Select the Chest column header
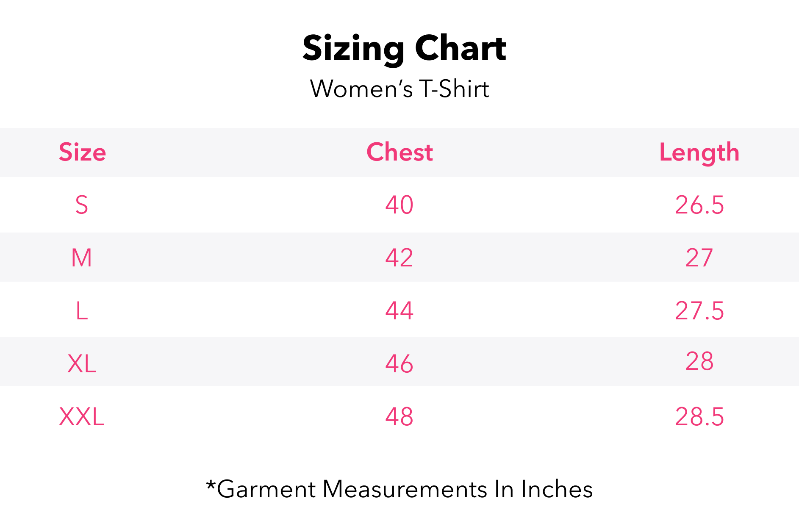The height and width of the screenshot is (532, 799). [399, 152]
